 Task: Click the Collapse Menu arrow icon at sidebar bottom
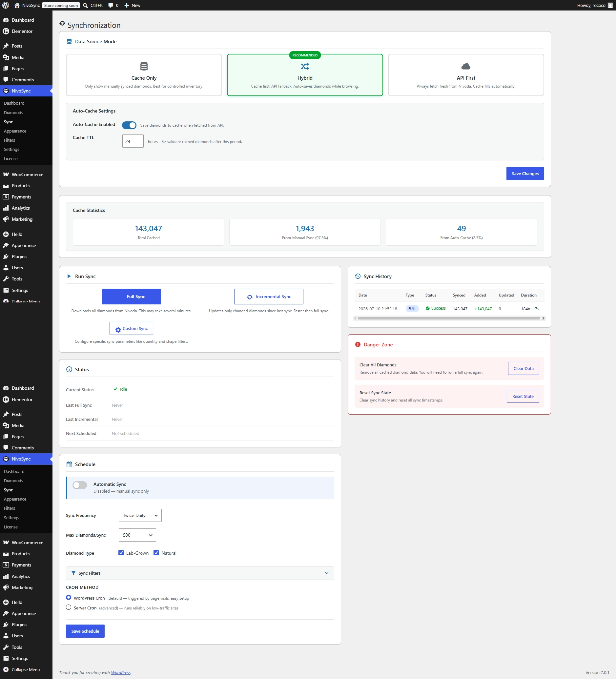pyautogui.click(x=6, y=669)
